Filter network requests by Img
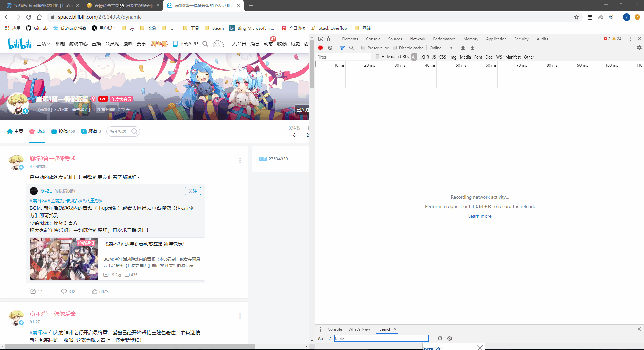Screen dimensions: 644x350 click(x=453, y=57)
